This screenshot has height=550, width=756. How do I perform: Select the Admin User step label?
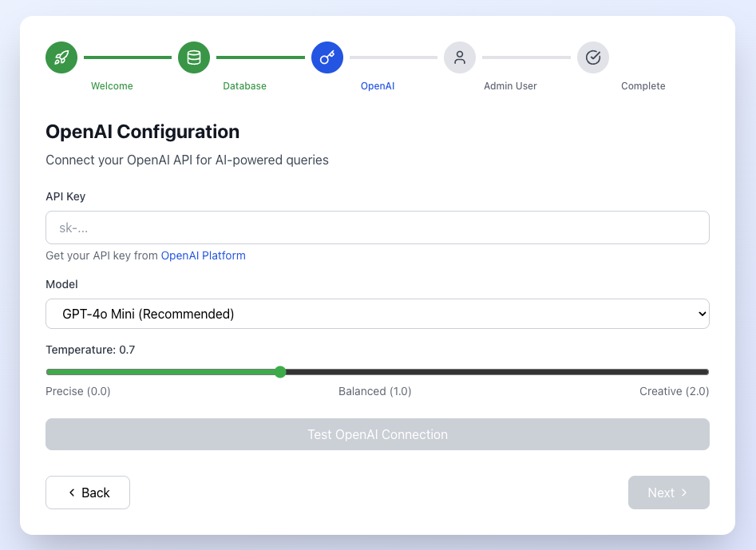tap(510, 86)
